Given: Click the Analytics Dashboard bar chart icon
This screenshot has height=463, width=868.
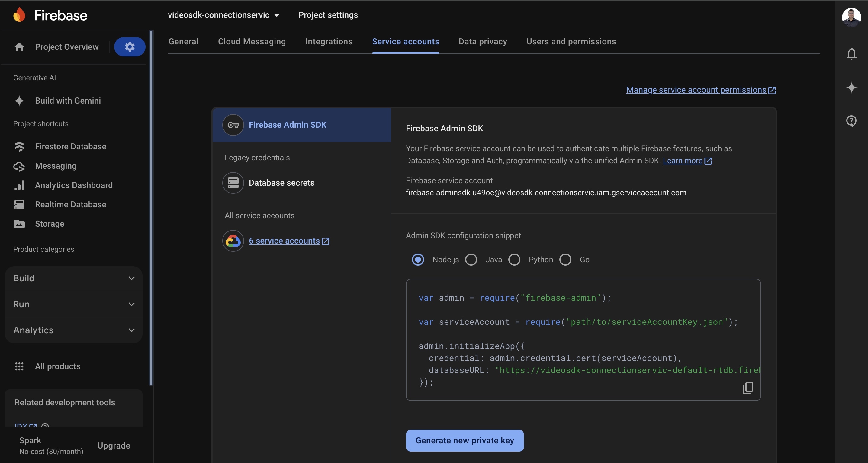Looking at the screenshot, I should pyautogui.click(x=19, y=185).
